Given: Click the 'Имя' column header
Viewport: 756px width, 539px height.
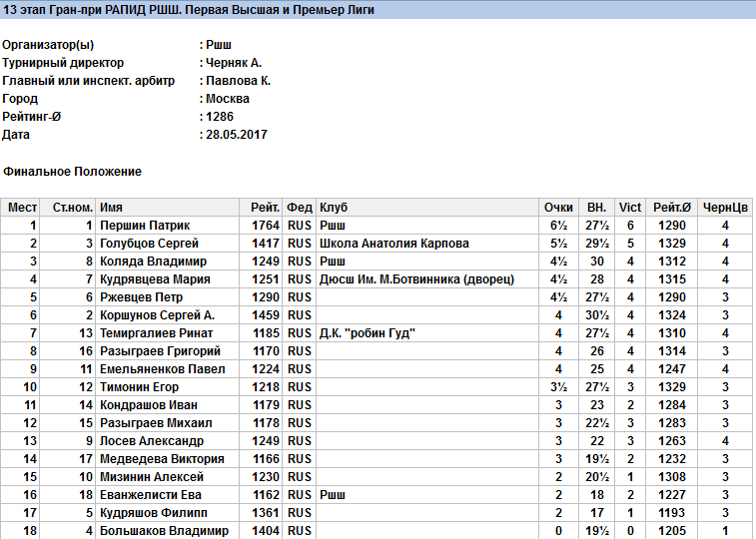Looking at the screenshot, I should tap(111, 208).
